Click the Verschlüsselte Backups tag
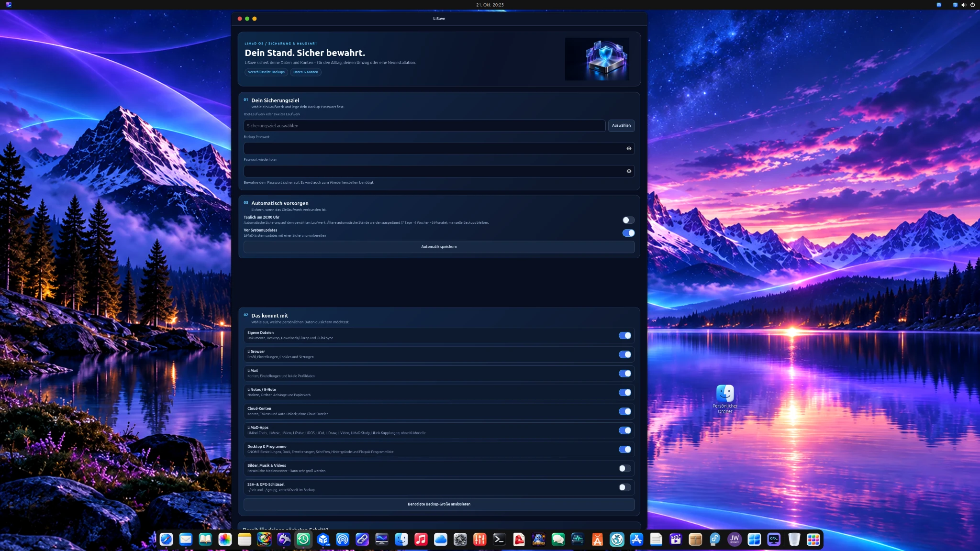Viewport: 980px width, 551px height. click(266, 72)
